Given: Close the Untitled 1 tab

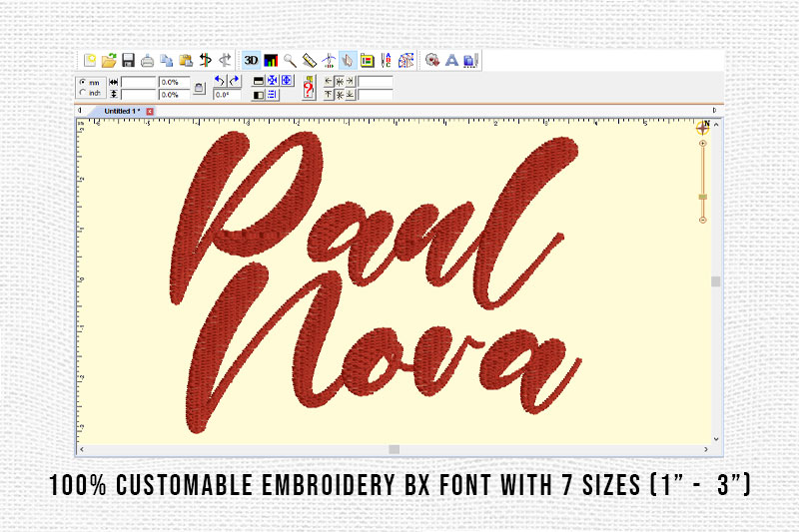Looking at the screenshot, I should point(150,111).
